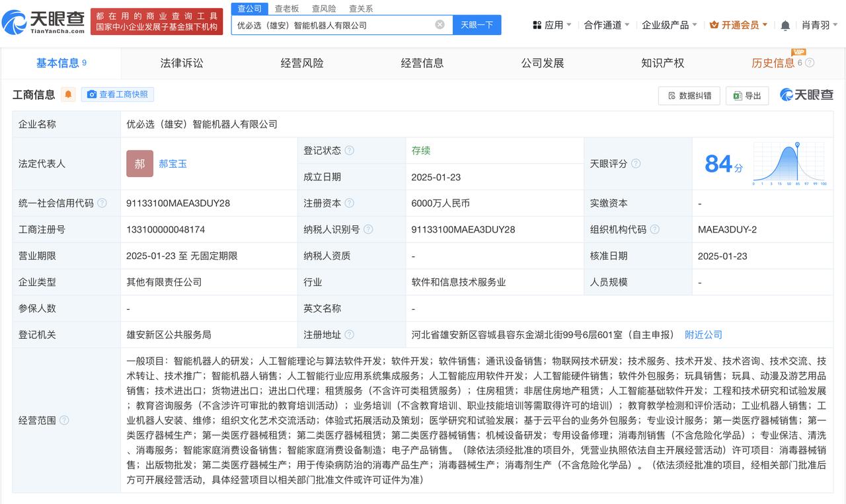The width and height of the screenshot is (846, 504).
Task: Click the 导出 export button
Action: point(747,95)
